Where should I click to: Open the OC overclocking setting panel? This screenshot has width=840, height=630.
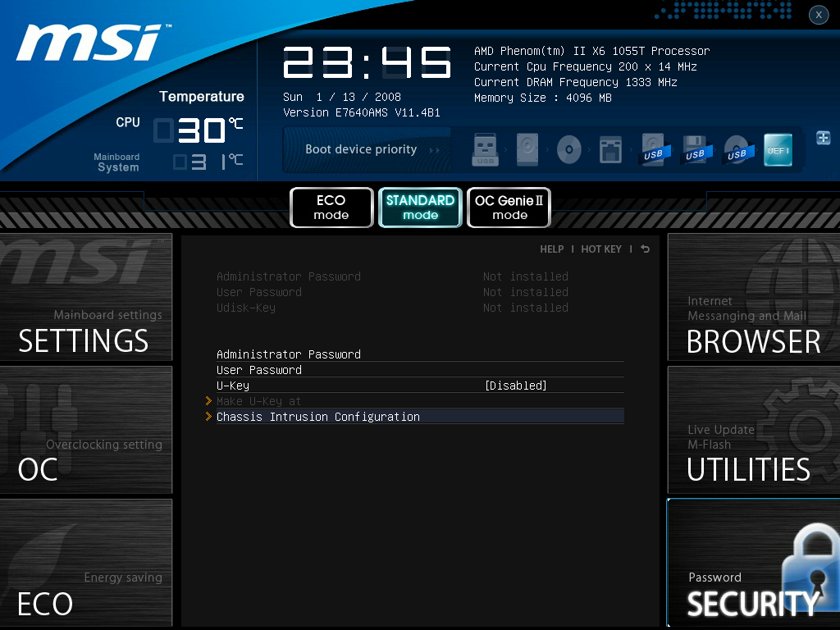(x=85, y=430)
